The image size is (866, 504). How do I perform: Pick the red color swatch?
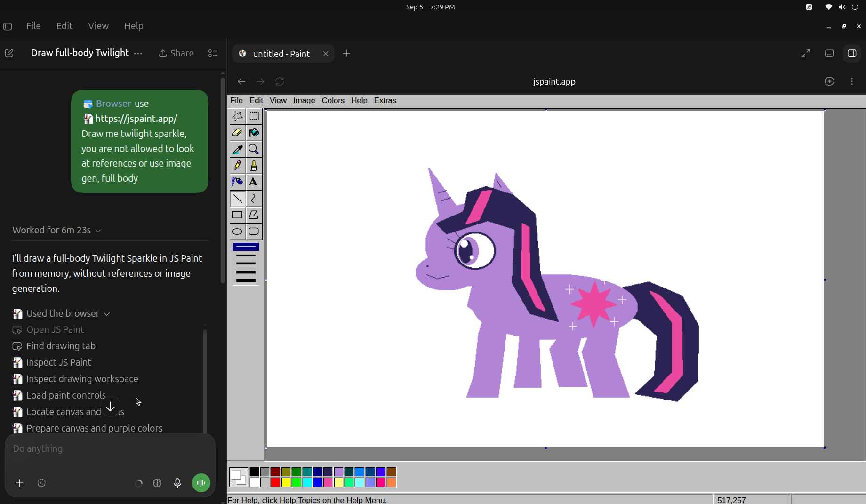[275, 482]
